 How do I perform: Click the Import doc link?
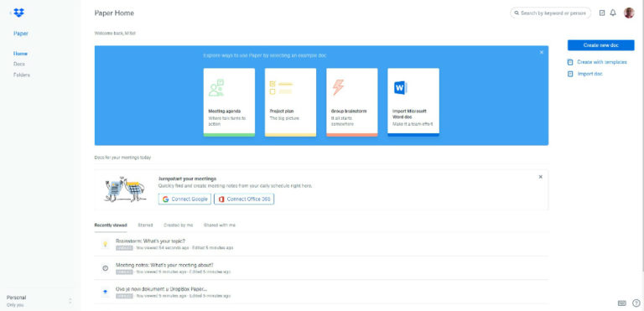(x=590, y=74)
